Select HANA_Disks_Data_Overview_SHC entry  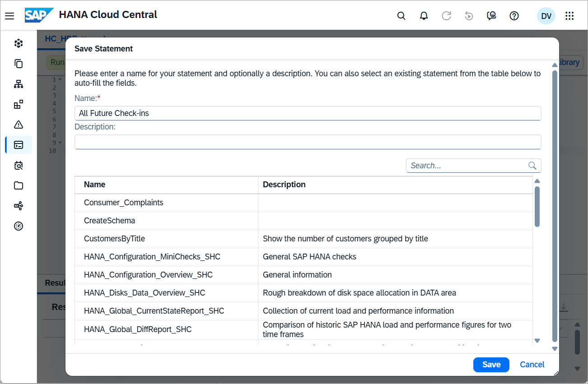click(303, 293)
